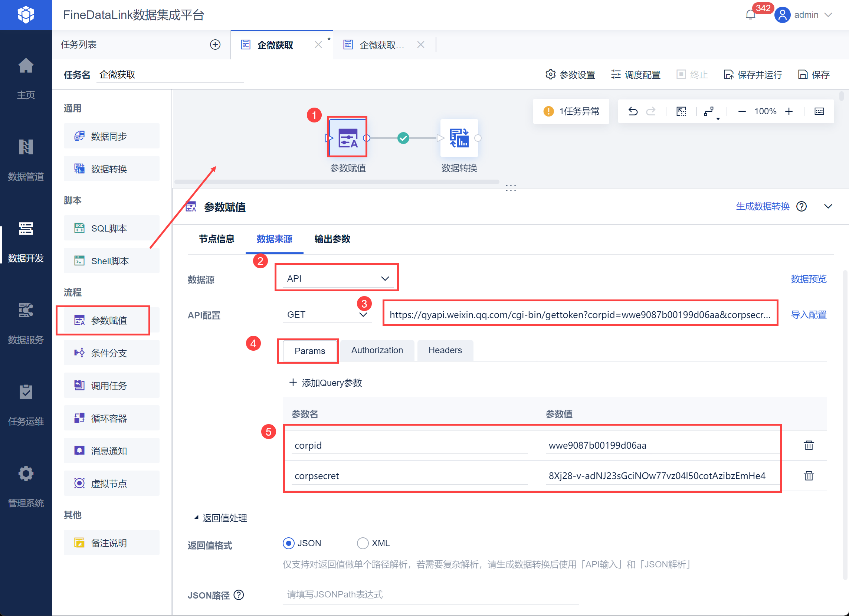Viewport: 849px width, 616px height.
Task: Select JSON return format
Action: point(289,543)
